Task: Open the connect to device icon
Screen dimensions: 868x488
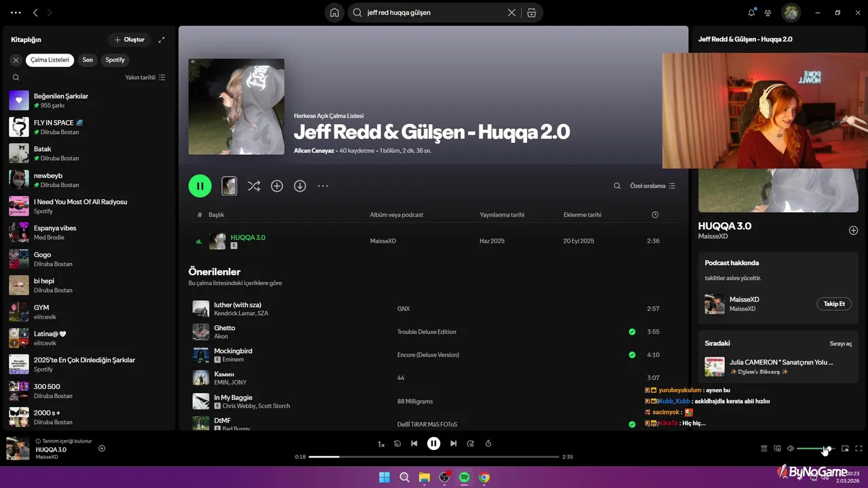Action: (x=777, y=448)
